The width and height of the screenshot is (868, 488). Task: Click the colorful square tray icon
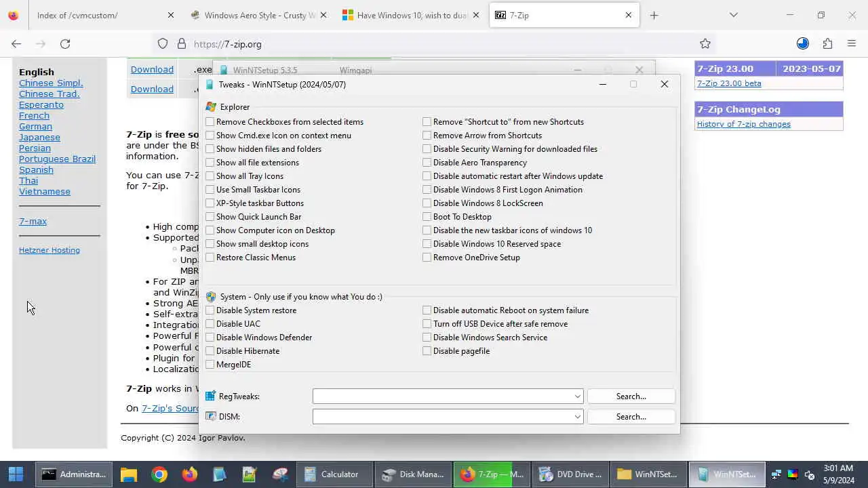click(793, 474)
